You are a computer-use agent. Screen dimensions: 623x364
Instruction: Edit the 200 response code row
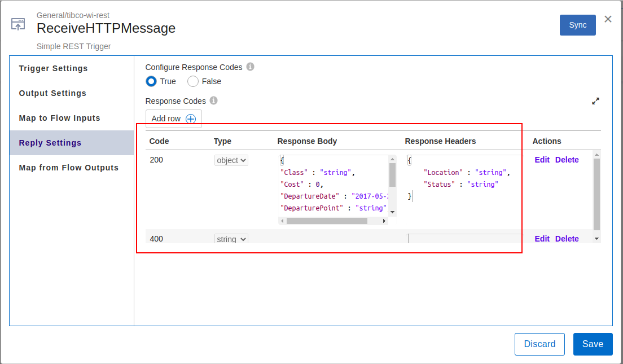click(x=542, y=160)
